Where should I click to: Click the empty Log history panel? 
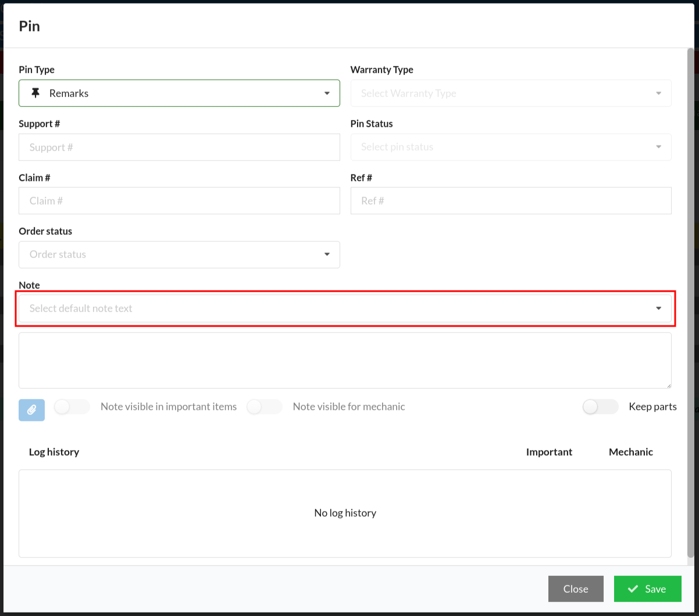pos(345,513)
